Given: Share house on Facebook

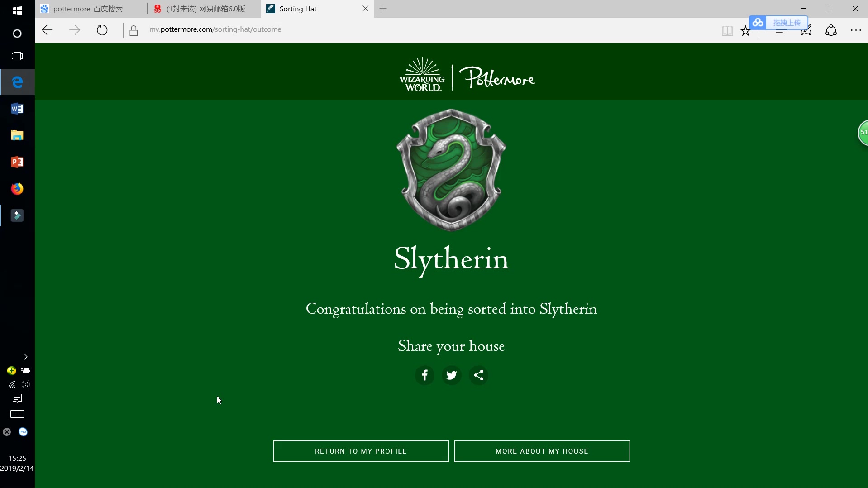Looking at the screenshot, I should click(x=424, y=375).
